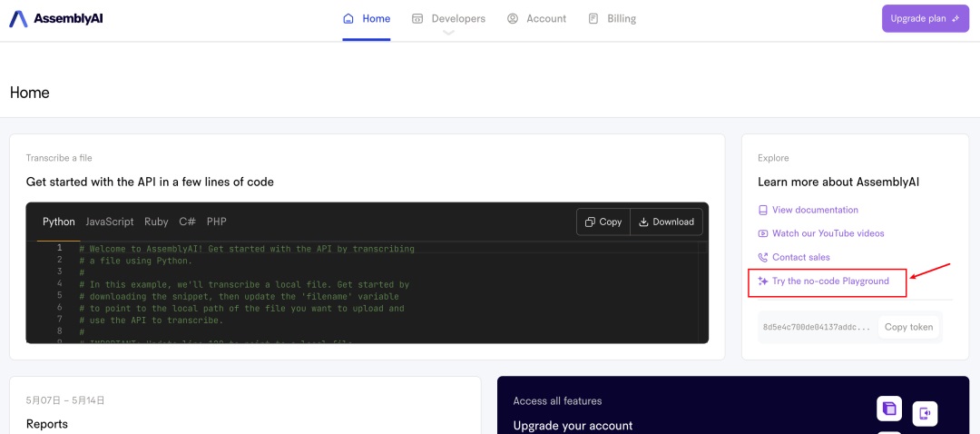Open the Contact sales link
The width and height of the screenshot is (980, 434).
tap(801, 257)
